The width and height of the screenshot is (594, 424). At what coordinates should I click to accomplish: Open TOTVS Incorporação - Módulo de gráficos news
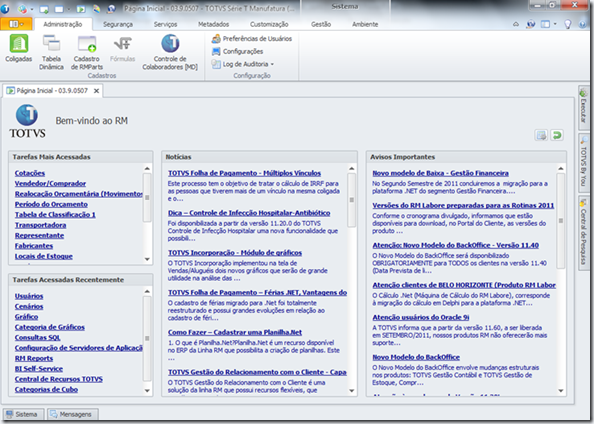point(235,253)
